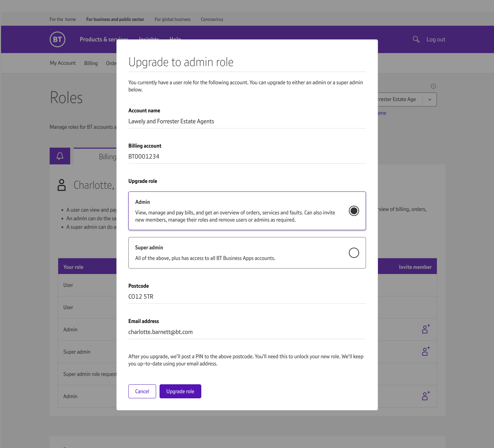Click the BT logo icon
This screenshot has height=448, width=494.
[58, 39]
